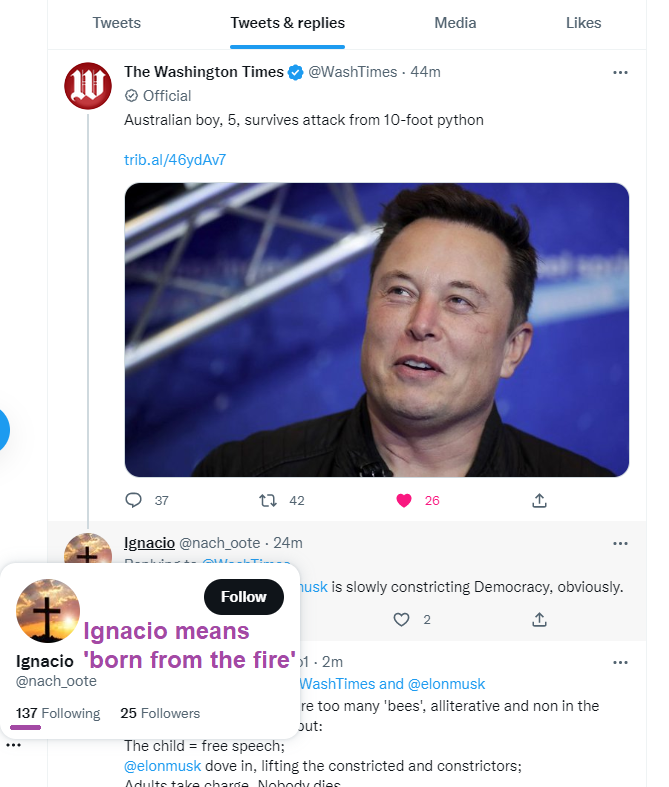
Task: Like Ignacio's reply tweet
Action: pyautogui.click(x=402, y=620)
